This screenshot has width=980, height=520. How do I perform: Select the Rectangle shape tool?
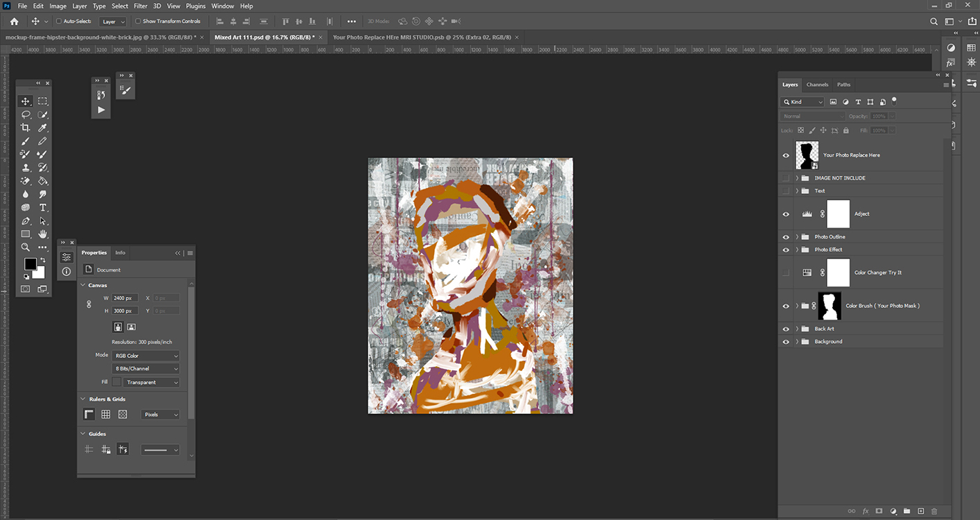point(26,234)
